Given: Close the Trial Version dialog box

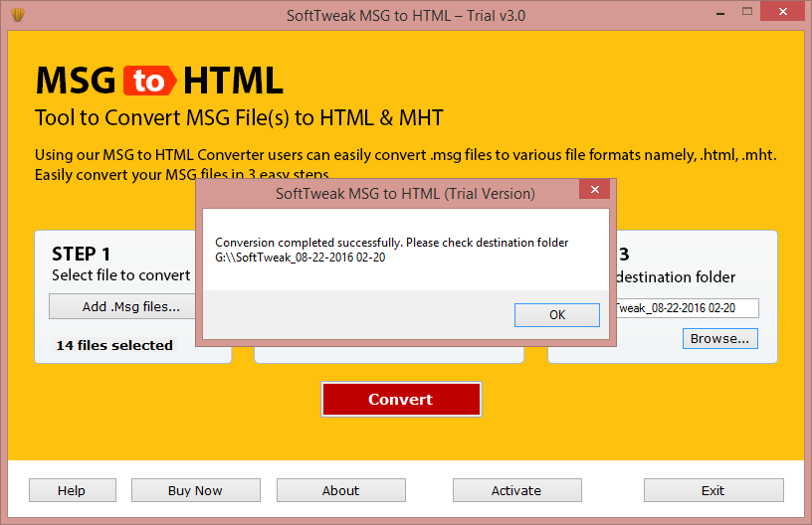Looking at the screenshot, I should pyautogui.click(x=594, y=189).
